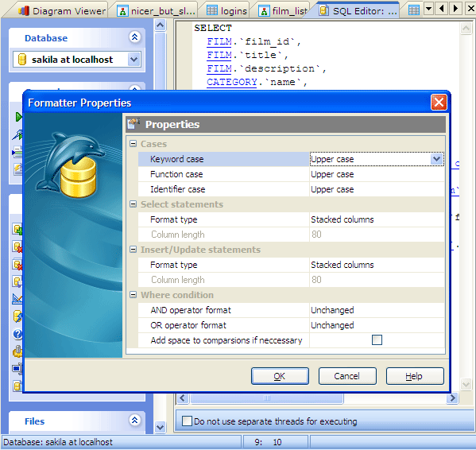The width and height of the screenshot is (476, 450).
Task: Click the CATEGORY link in query
Action: [232, 82]
